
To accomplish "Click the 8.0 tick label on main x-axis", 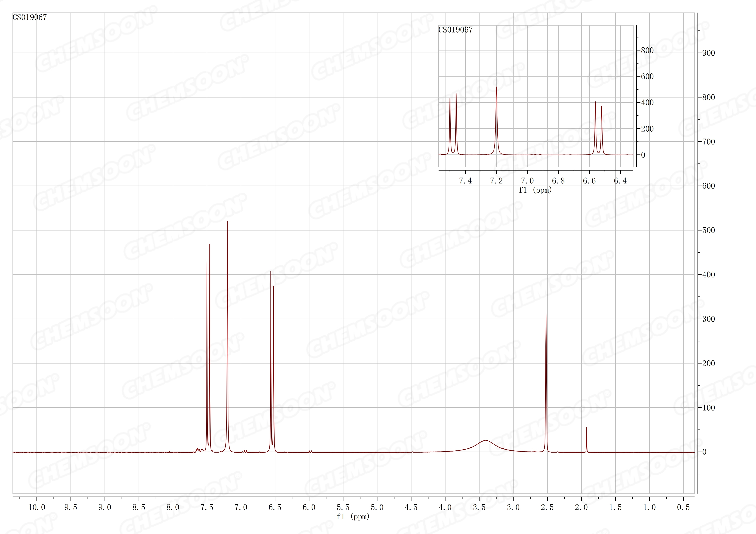I will click(x=173, y=507).
